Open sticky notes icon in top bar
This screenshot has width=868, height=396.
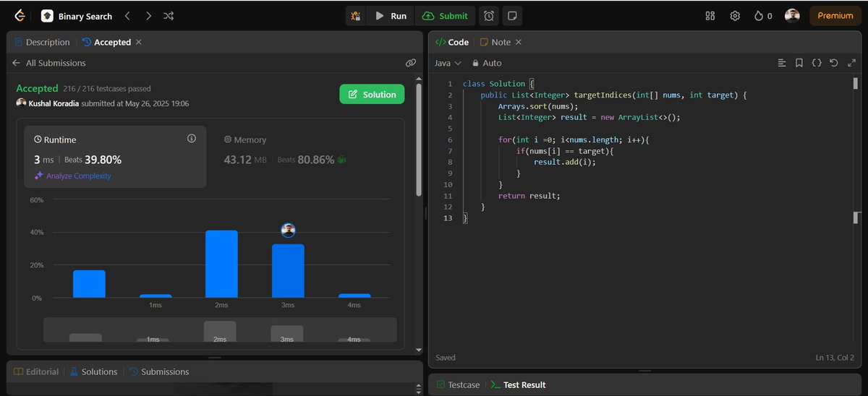pyautogui.click(x=511, y=16)
